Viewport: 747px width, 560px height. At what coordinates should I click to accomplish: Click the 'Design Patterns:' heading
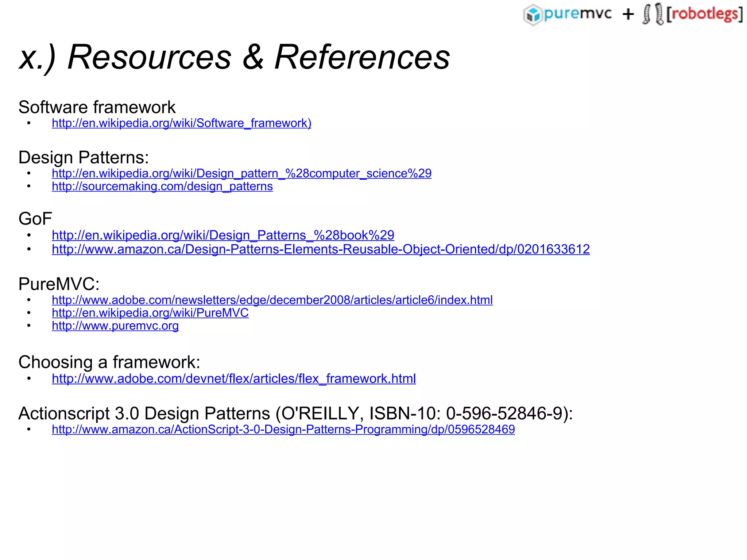84,157
